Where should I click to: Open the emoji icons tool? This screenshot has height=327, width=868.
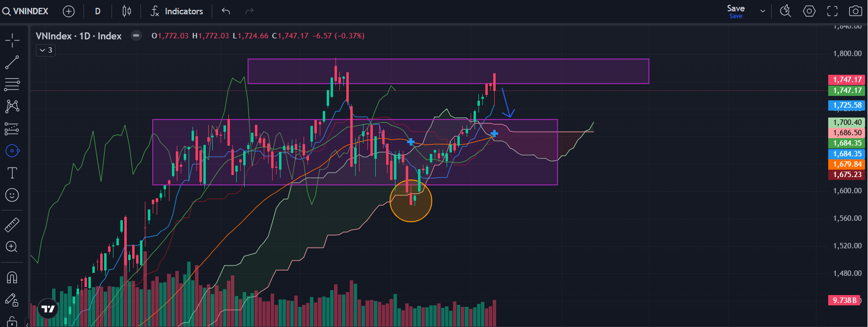[x=12, y=195]
